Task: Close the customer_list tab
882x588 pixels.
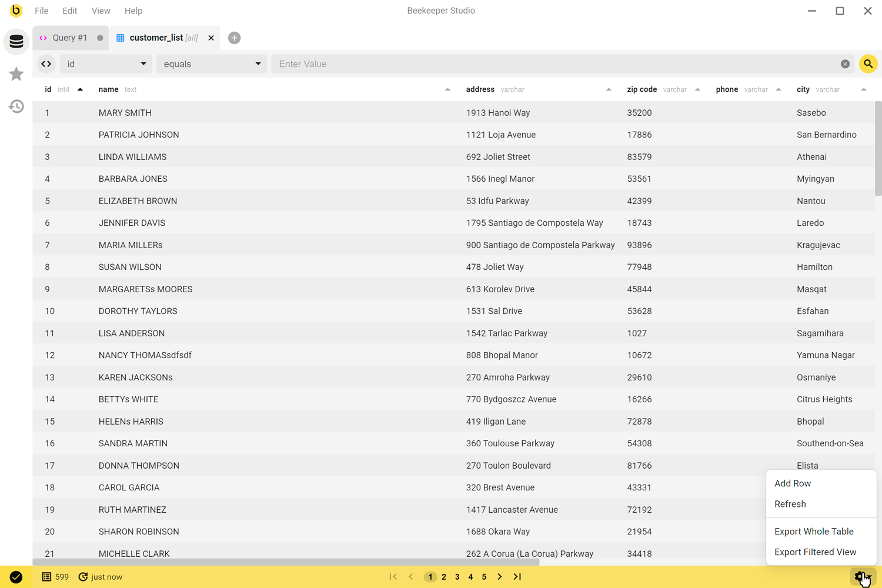Action: pos(211,38)
